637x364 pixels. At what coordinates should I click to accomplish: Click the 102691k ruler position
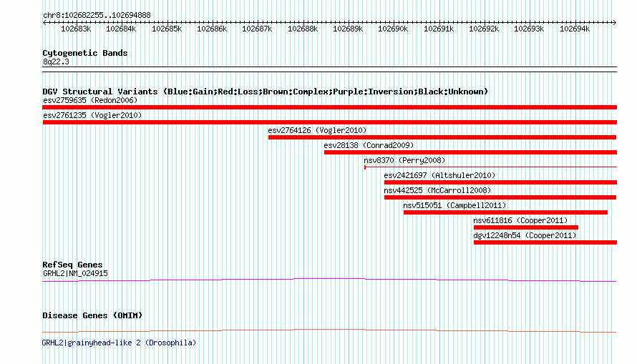click(439, 29)
